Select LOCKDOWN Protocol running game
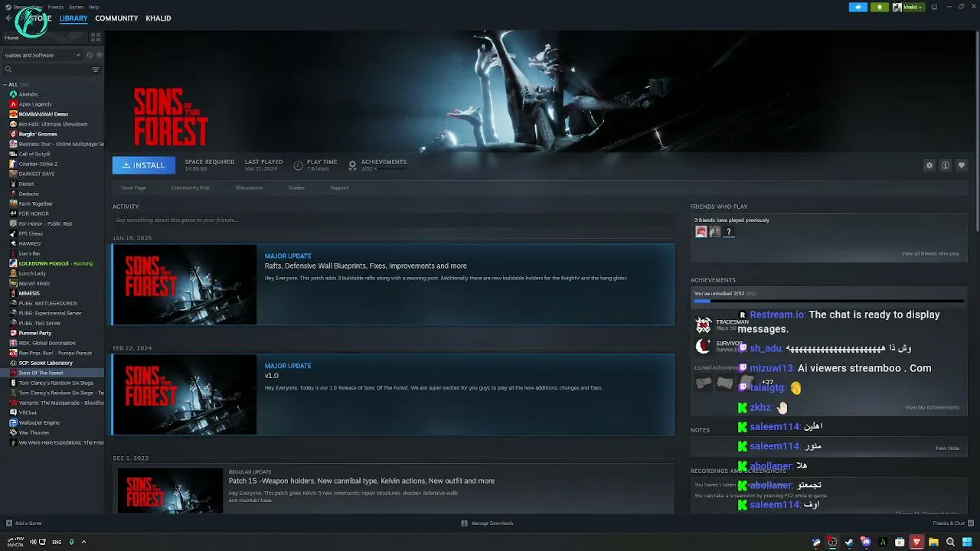This screenshot has width=980, height=551. [x=55, y=263]
